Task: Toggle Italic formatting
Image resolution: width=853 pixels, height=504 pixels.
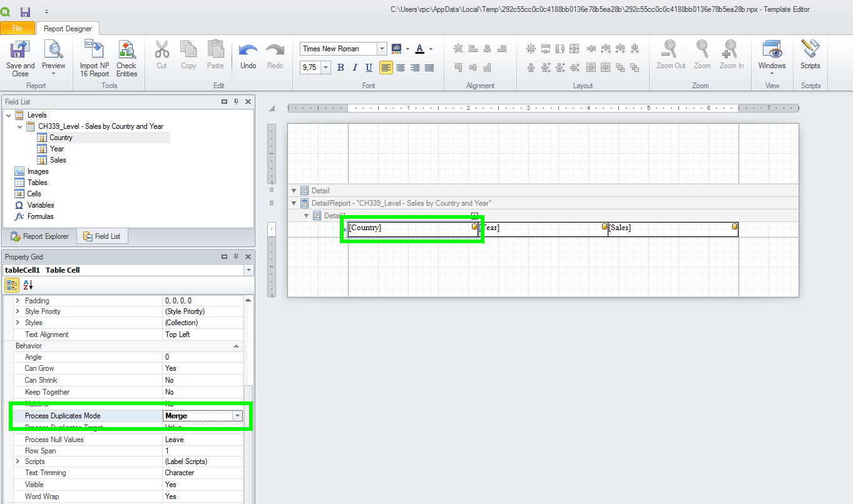Action: (355, 68)
